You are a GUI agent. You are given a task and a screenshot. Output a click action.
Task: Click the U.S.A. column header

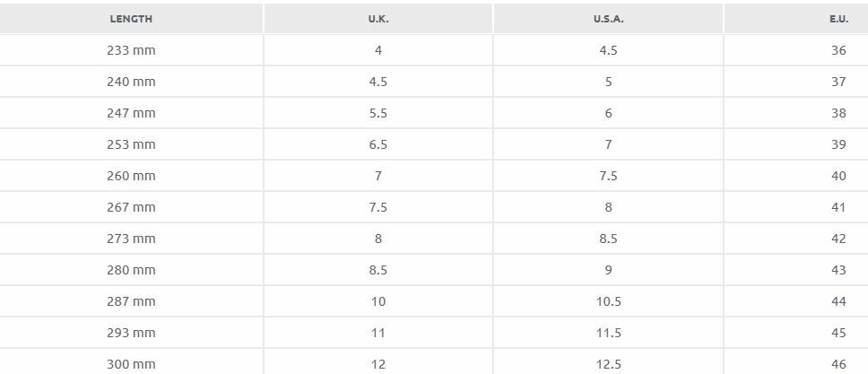pyautogui.click(x=608, y=19)
